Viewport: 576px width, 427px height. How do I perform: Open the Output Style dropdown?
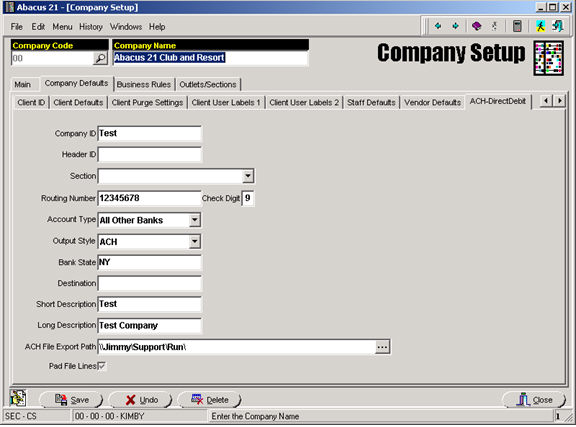195,242
